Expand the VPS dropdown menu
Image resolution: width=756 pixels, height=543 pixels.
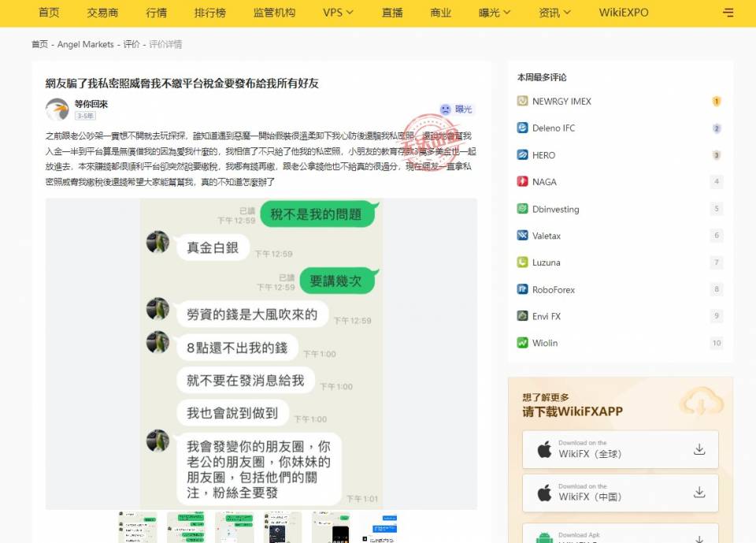pyautogui.click(x=338, y=13)
